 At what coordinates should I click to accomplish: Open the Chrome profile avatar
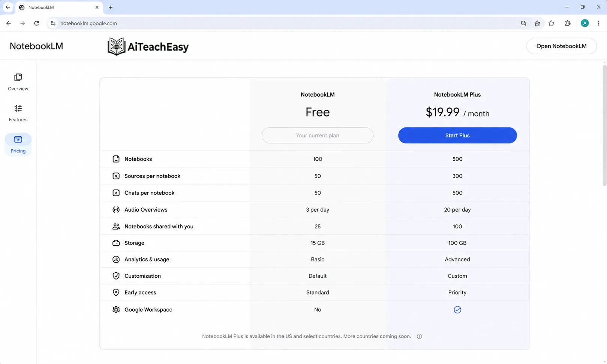[585, 23]
